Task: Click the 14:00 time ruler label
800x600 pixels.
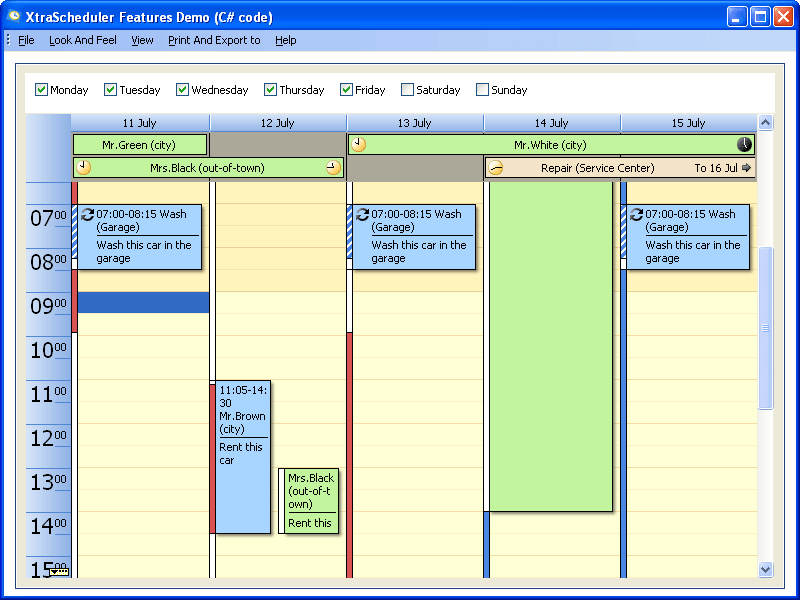Action: point(48,526)
